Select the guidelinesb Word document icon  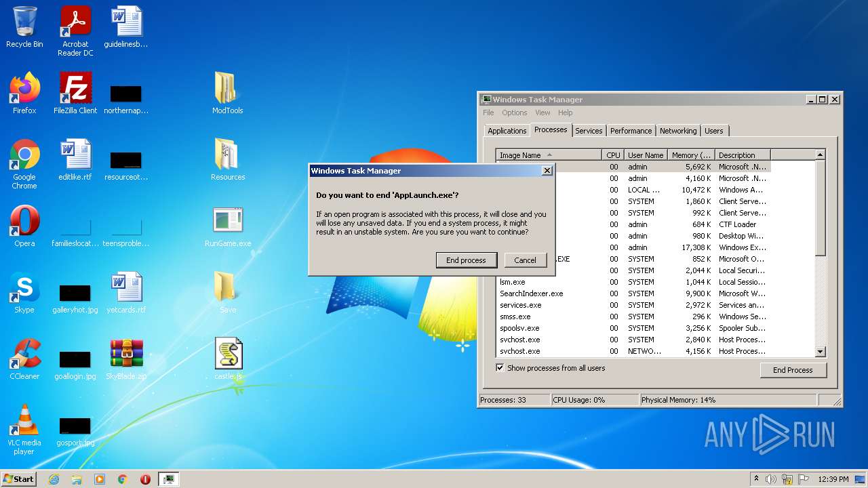[x=126, y=27]
